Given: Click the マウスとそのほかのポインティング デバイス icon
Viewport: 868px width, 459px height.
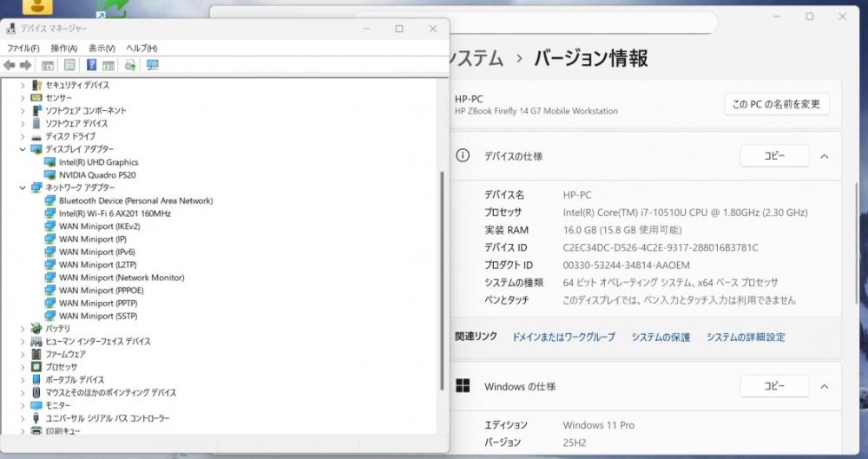Looking at the screenshot, I should click(x=36, y=392).
